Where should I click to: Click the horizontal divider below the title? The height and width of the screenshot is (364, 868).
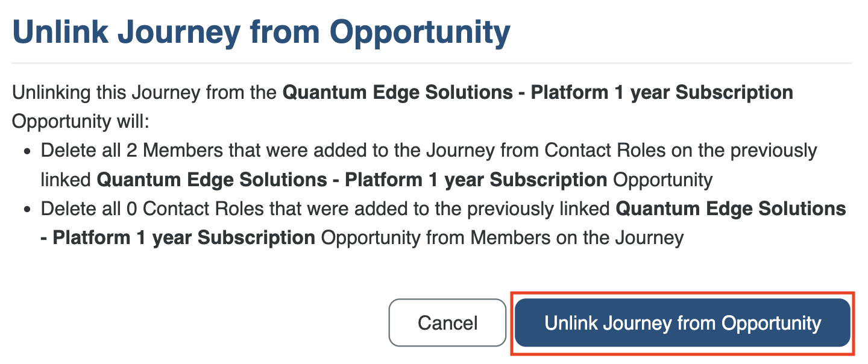(432, 63)
